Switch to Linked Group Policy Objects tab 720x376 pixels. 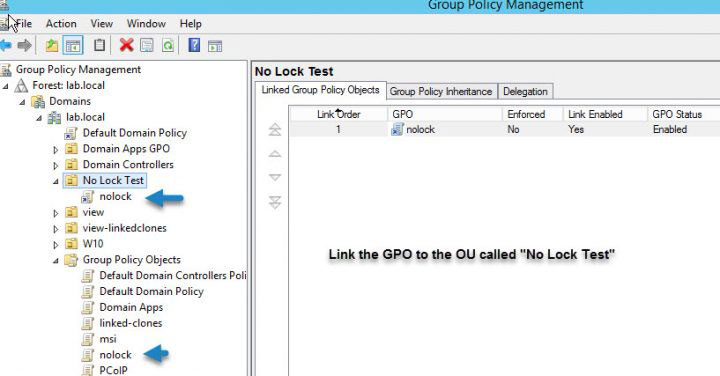pyautogui.click(x=321, y=90)
